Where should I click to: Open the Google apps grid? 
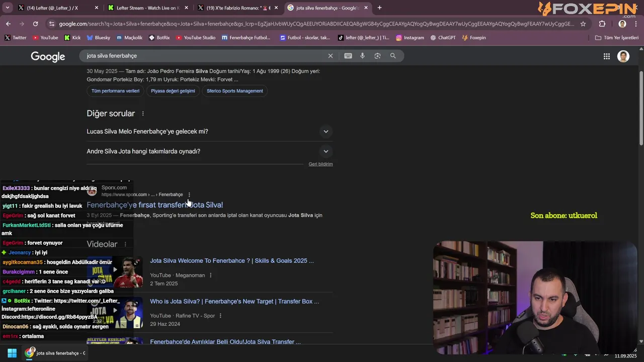[x=607, y=56]
